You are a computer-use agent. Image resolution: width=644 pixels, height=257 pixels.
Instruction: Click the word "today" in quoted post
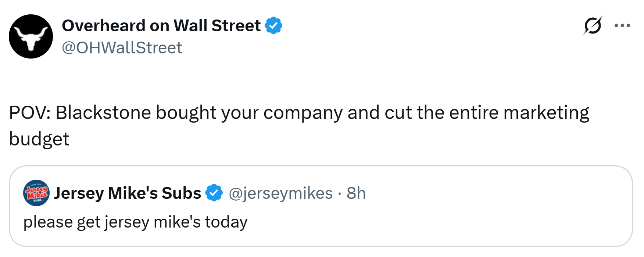coord(226,222)
